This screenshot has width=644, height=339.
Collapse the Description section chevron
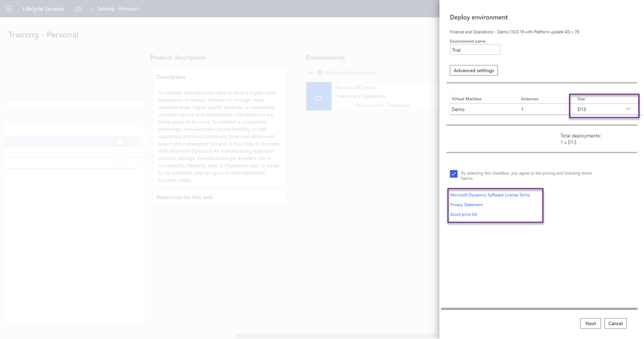278,77
